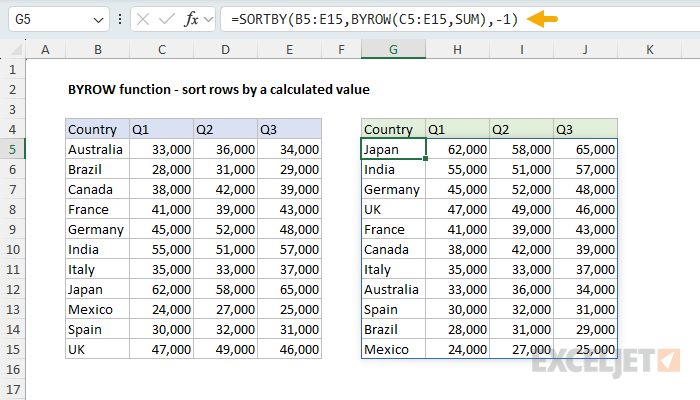The height and width of the screenshot is (400, 700).
Task: Open the Name Box dropdown arrow
Action: click(98, 20)
